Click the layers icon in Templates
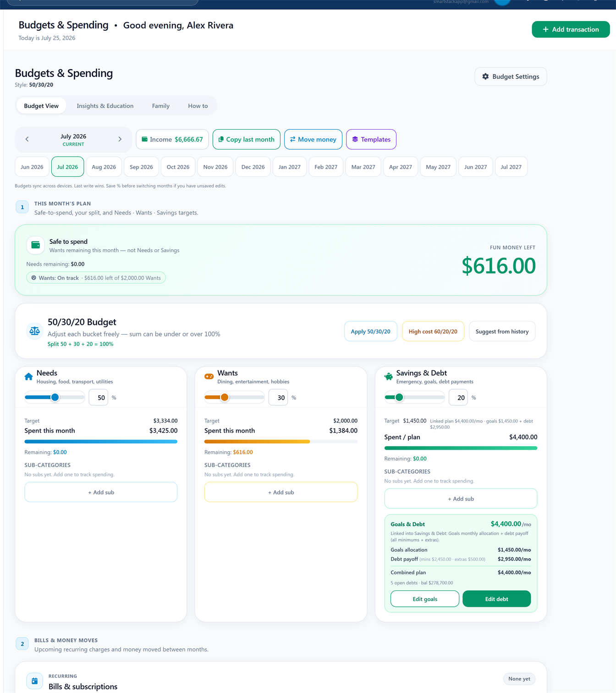 point(355,139)
